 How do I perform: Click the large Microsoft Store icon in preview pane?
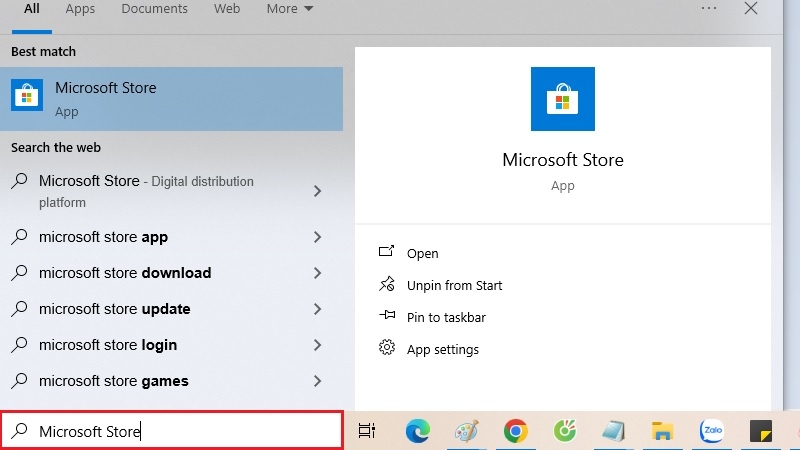[x=563, y=99]
